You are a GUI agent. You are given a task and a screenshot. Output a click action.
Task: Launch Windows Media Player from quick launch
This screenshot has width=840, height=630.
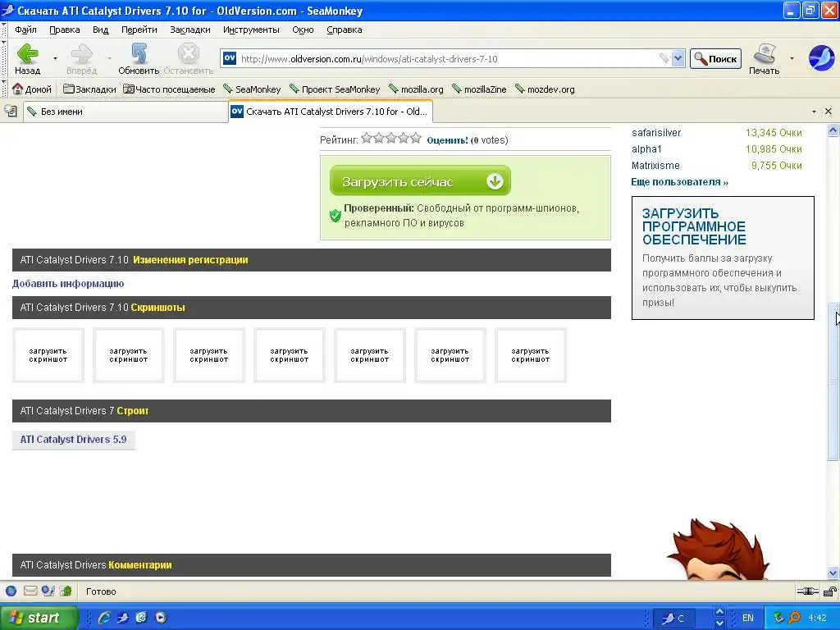click(x=161, y=618)
